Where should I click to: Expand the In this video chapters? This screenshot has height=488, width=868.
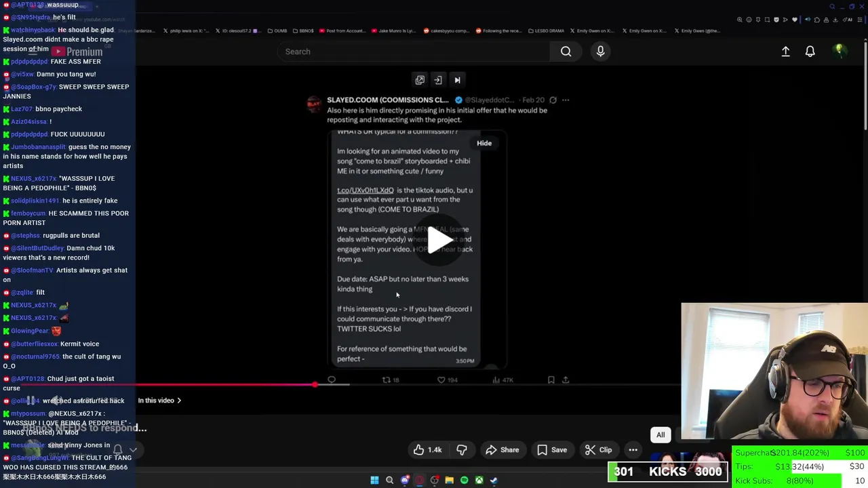coord(159,401)
